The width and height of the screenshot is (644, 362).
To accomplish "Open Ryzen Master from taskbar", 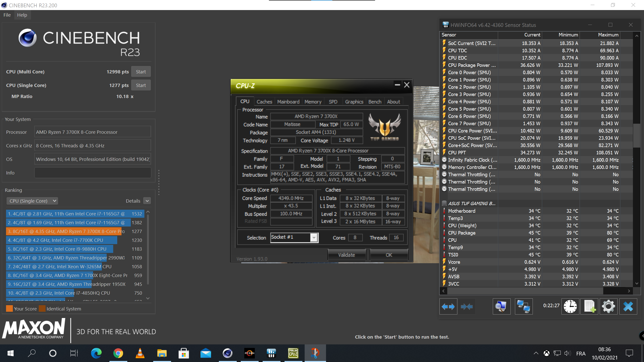I will coord(249,353).
